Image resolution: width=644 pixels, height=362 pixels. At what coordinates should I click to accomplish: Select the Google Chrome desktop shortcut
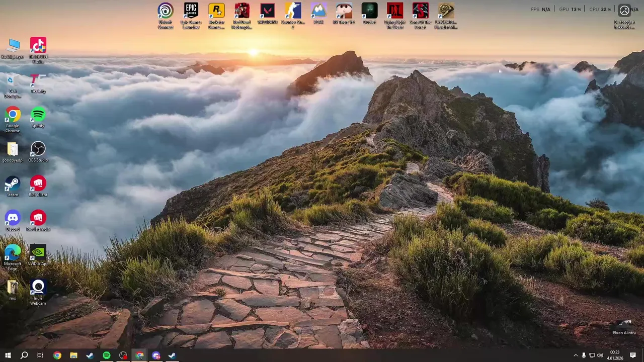pos(13,120)
